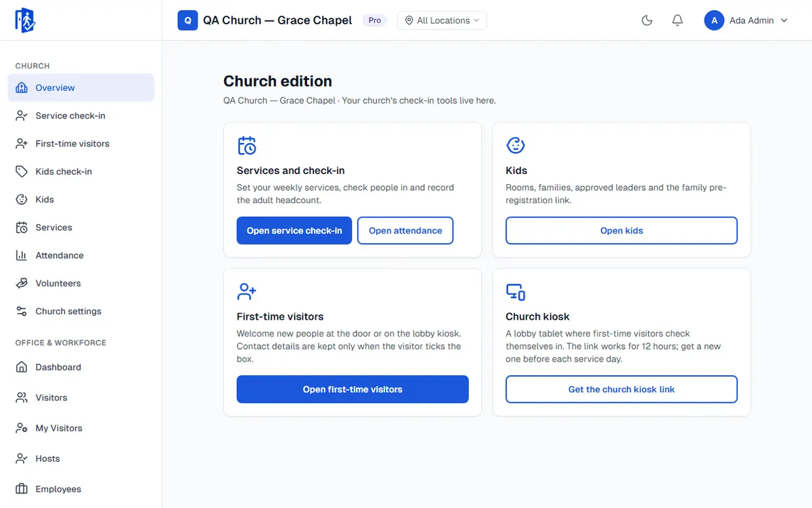The width and height of the screenshot is (812, 508).
Task: Click the Open attendance button
Action: pos(405,230)
